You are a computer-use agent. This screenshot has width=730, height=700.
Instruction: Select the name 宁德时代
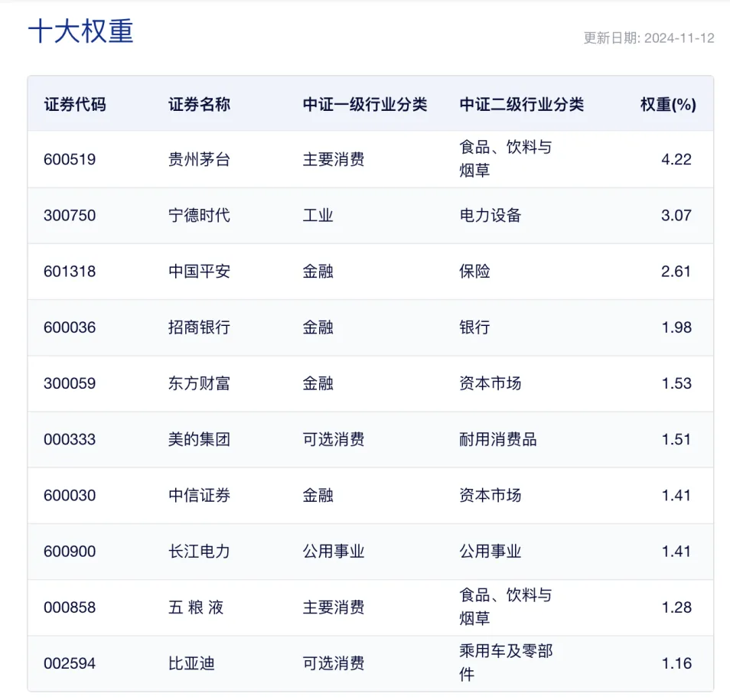[x=199, y=216]
